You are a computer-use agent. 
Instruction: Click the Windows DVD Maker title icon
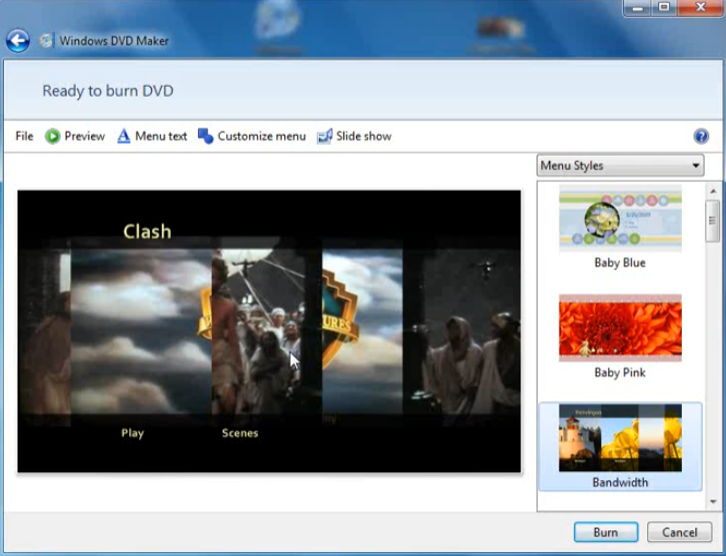tap(46, 41)
